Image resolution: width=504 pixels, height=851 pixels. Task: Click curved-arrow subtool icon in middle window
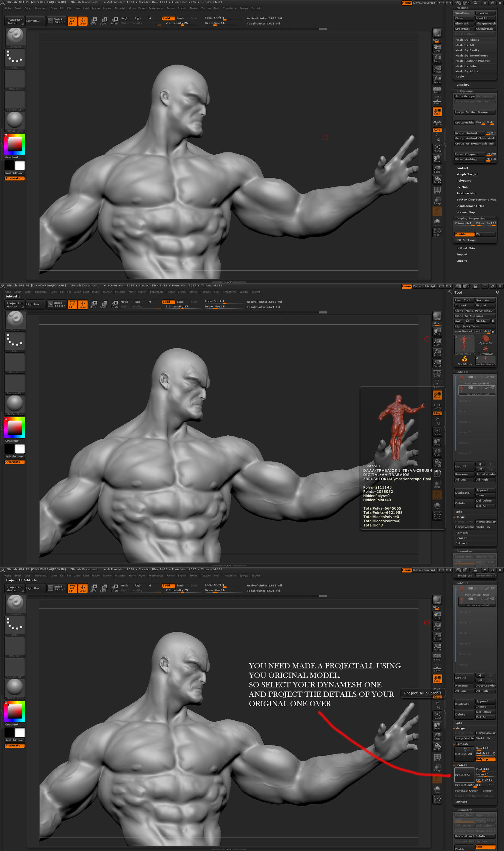click(x=480, y=469)
